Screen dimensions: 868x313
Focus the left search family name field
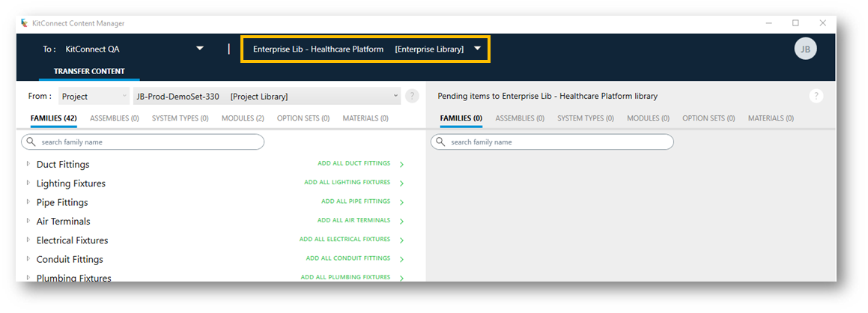tap(143, 142)
